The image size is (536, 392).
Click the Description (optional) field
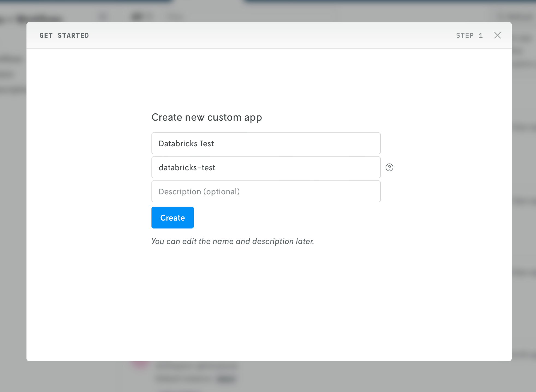point(266,191)
